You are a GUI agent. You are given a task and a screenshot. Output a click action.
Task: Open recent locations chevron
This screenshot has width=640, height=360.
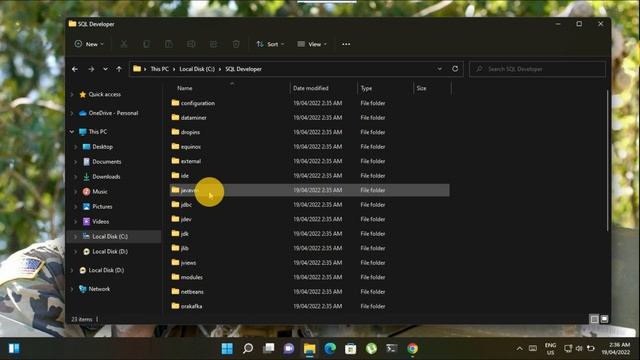click(105, 69)
